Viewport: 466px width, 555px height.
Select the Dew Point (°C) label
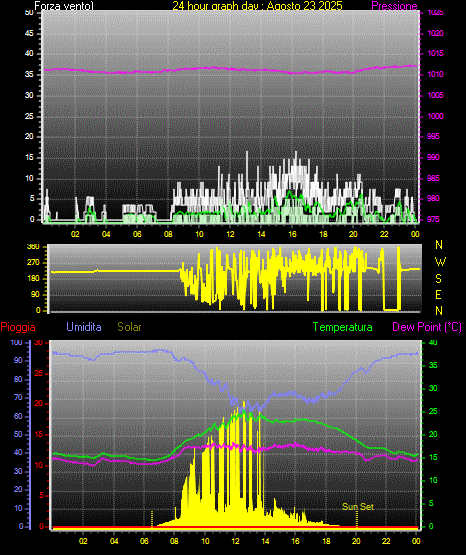click(427, 327)
